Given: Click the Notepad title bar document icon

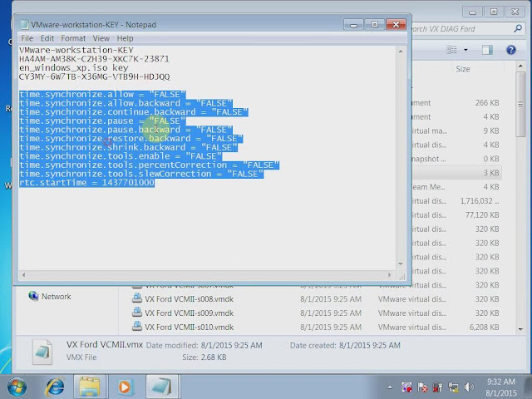Looking at the screenshot, I should 24,24.
